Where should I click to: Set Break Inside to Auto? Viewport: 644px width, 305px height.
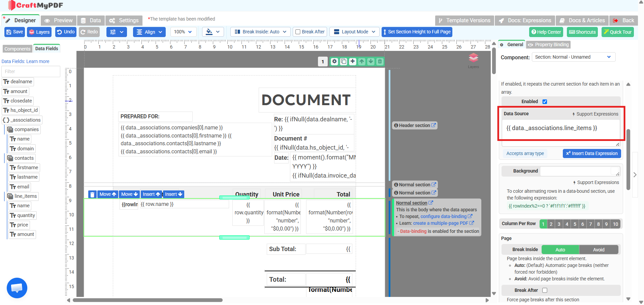tap(560, 250)
